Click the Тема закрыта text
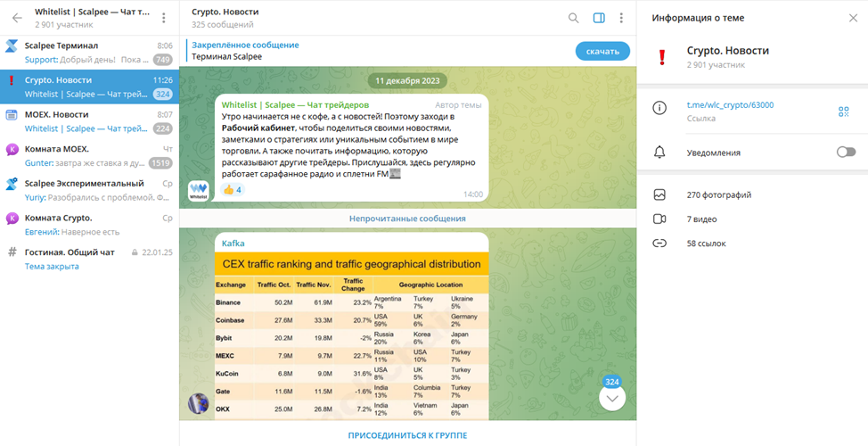Viewport: 868px width, 446px height. tap(52, 267)
